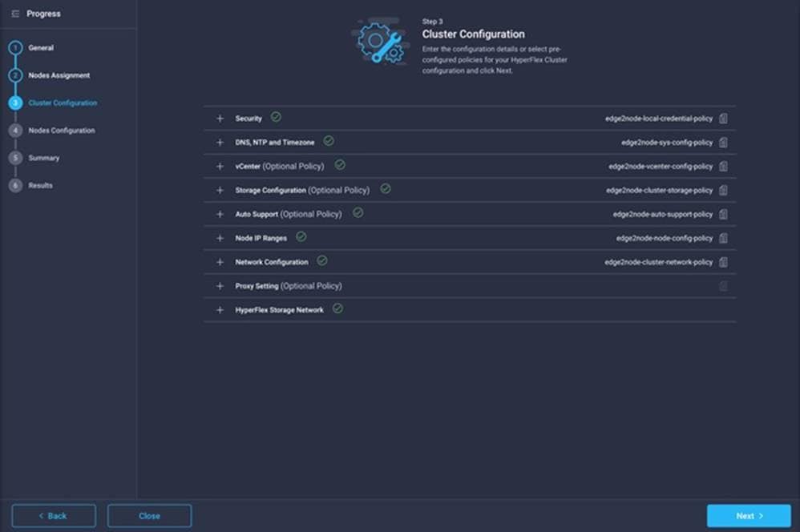800x532 pixels.
Task: Click the green checkmark beside Network Configuration
Action: click(x=322, y=260)
